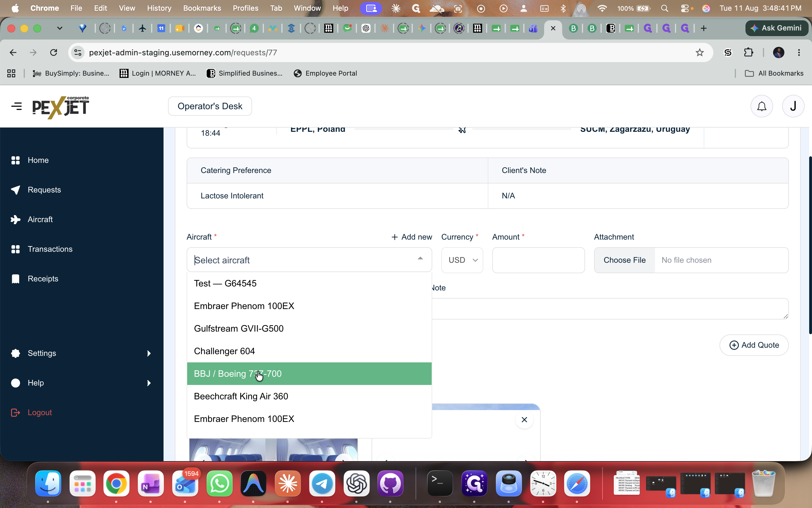This screenshot has width=812, height=508.
Task: Open user profile avatar J
Action: click(793, 106)
